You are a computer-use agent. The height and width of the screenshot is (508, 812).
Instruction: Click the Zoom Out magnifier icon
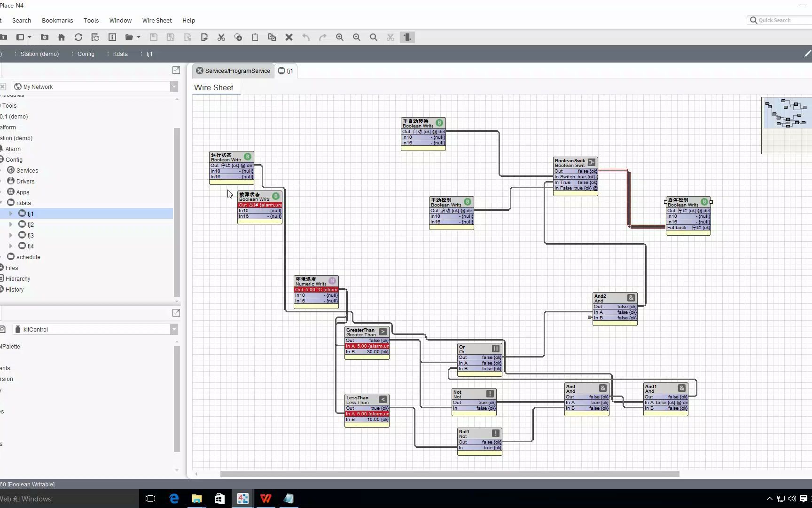point(357,37)
